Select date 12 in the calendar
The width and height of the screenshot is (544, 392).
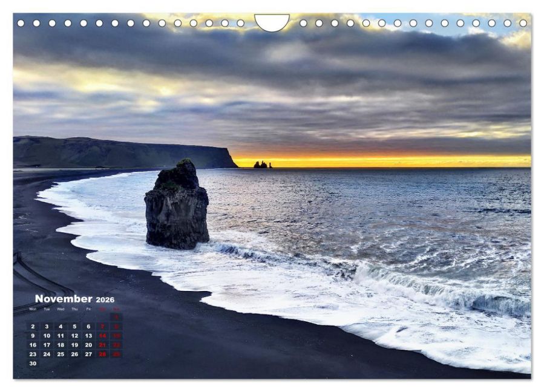tap(74, 336)
